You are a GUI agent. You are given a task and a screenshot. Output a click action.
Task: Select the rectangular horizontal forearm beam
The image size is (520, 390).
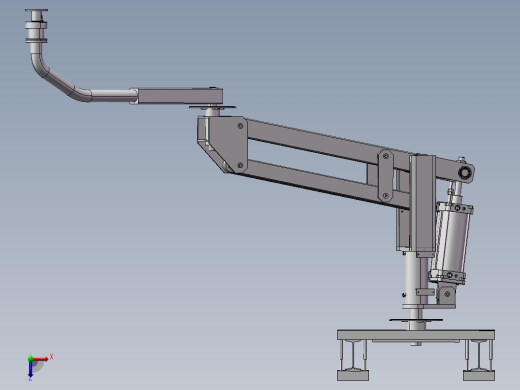[180, 96]
